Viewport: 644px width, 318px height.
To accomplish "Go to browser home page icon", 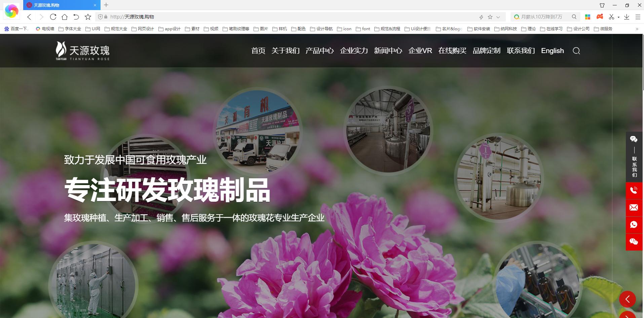I will click(65, 17).
